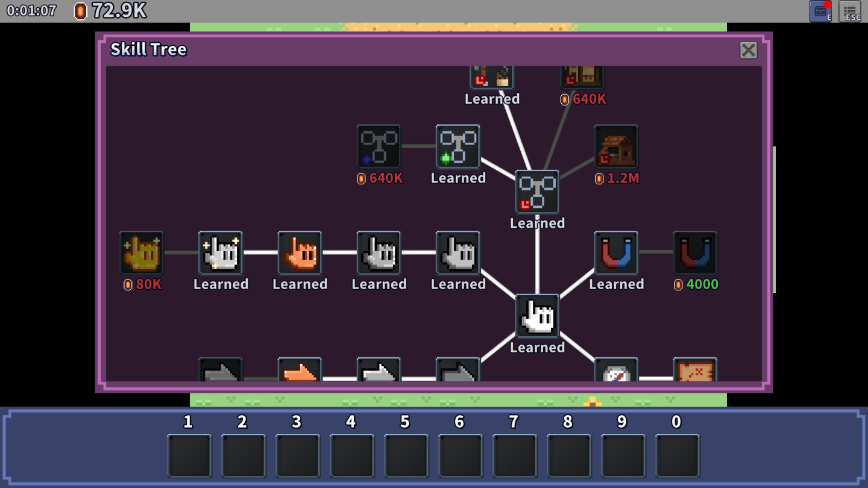Select the treasure map skill node
Image resolution: width=868 pixels, height=488 pixels.
tap(695, 371)
